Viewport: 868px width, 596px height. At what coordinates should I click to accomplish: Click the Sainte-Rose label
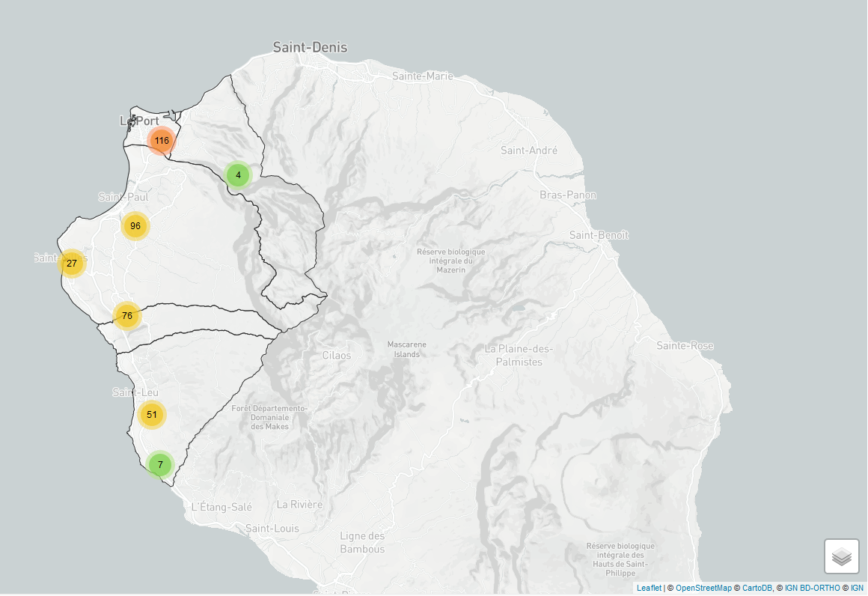pyautogui.click(x=685, y=346)
